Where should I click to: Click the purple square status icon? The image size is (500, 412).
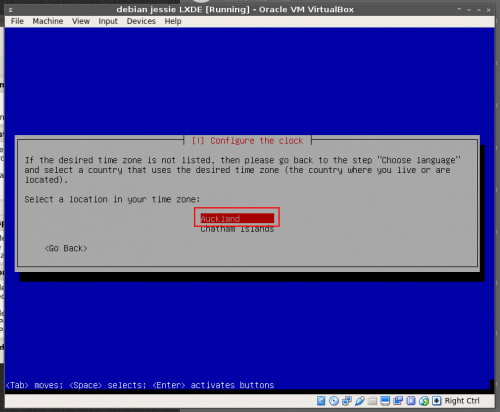pyautogui.click(x=411, y=401)
